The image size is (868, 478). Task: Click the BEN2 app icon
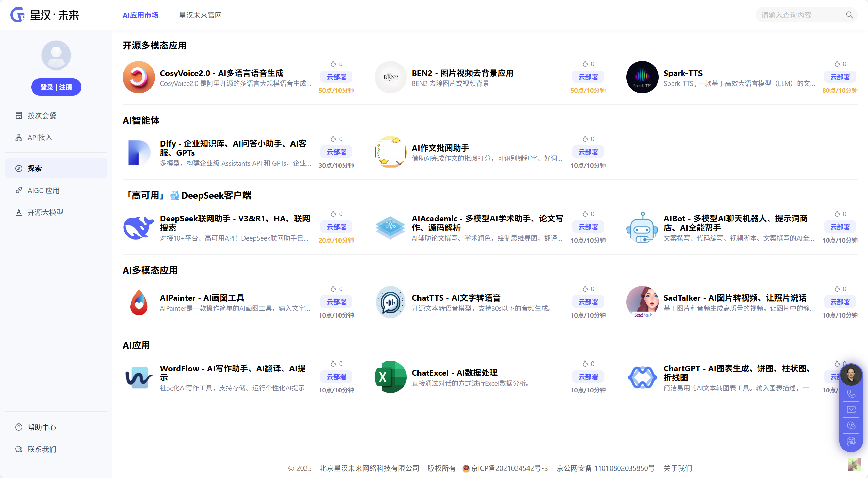[391, 77]
